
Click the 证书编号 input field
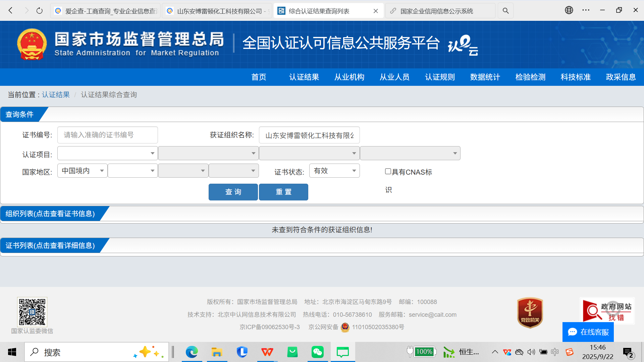107,135
